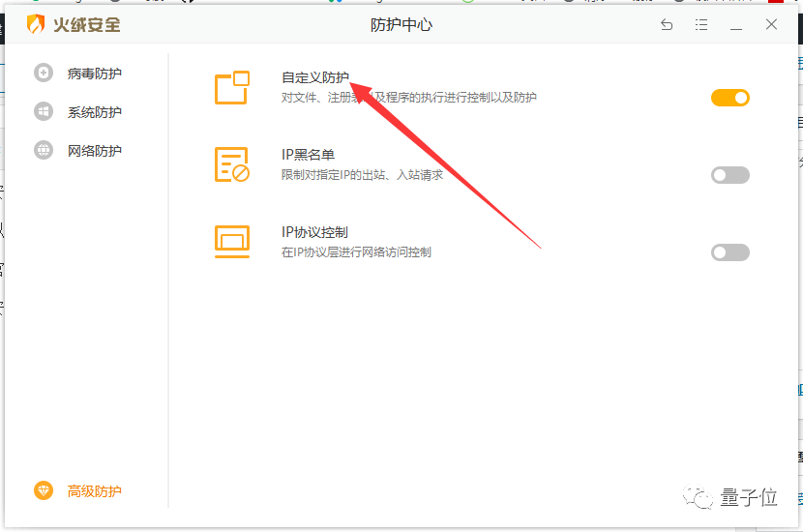The image size is (803, 532).
Task: Click the 高级防护 diamond icon
Action: [44, 490]
